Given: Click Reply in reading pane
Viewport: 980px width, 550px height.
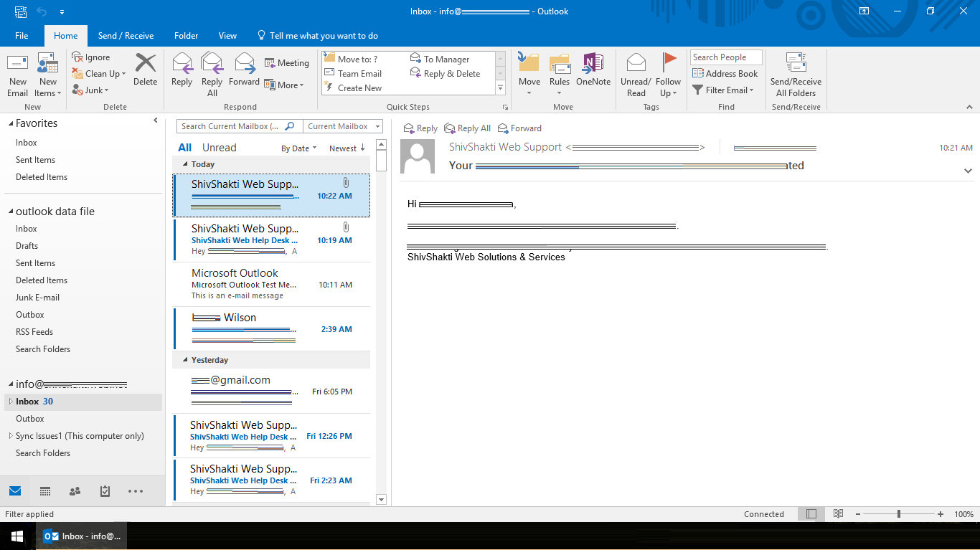Looking at the screenshot, I should [x=420, y=128].
